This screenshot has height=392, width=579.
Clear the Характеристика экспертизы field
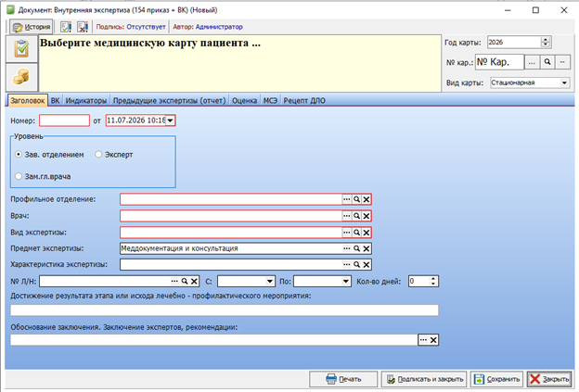tap(366, 264)
